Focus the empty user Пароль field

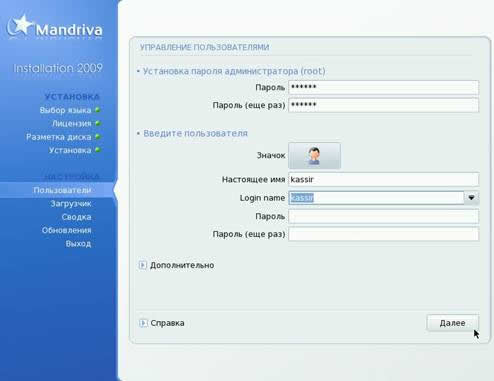(383, 216)
